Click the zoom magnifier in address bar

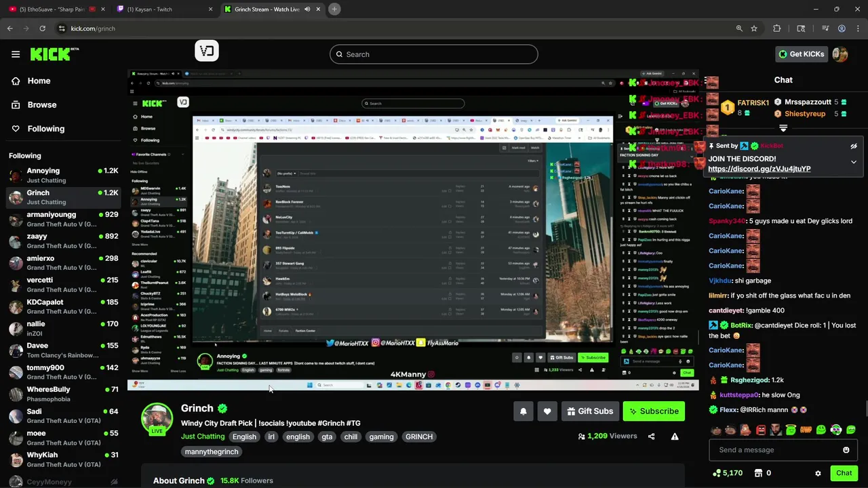[739, 28]
